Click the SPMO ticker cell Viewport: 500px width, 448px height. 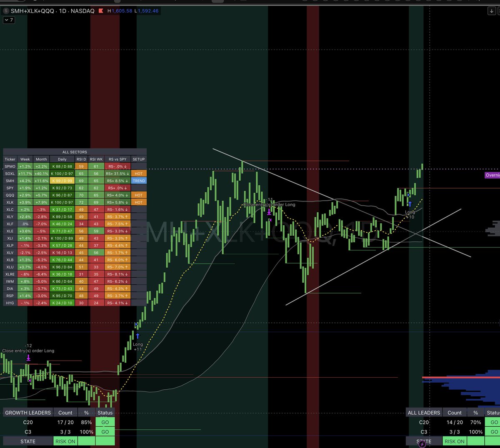pyautogui.click(x=10, y=167)
